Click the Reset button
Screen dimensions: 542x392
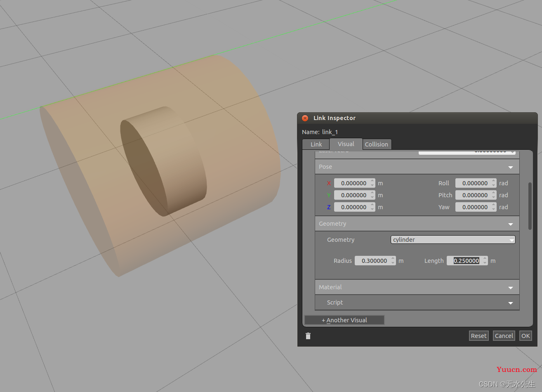click(x=479, y=336)
